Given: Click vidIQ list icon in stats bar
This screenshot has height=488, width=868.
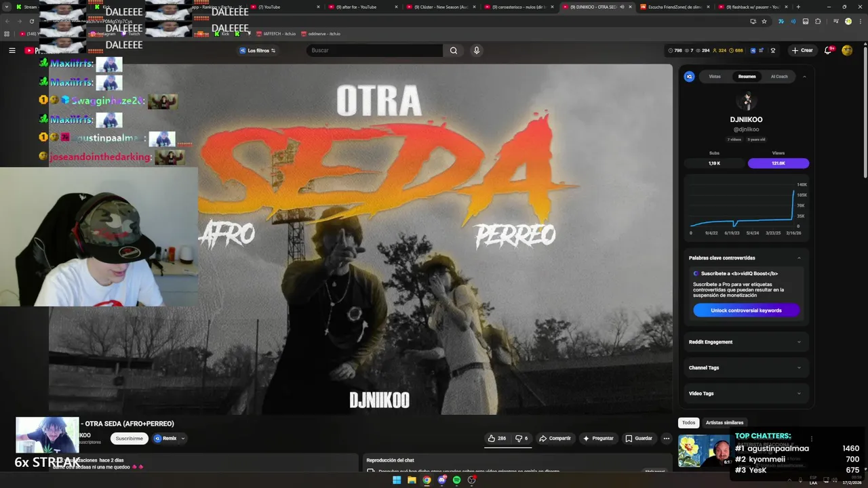Looking at the screenshot, I should (x=762, y=50).
